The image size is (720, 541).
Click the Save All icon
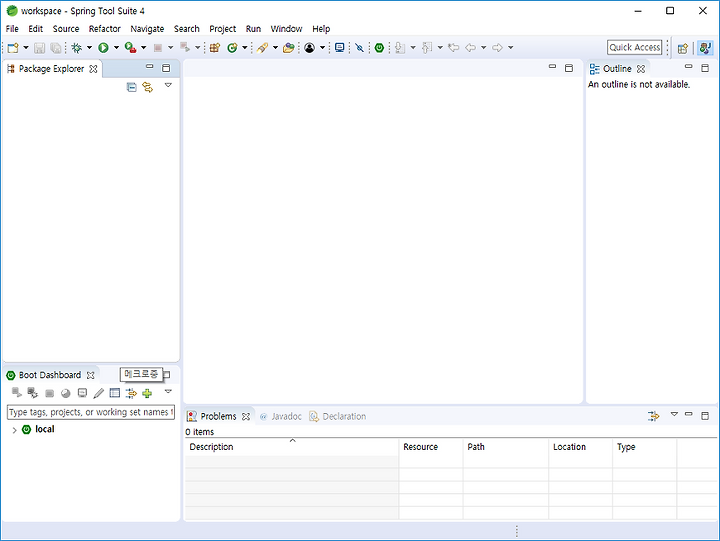pos(56,47)
